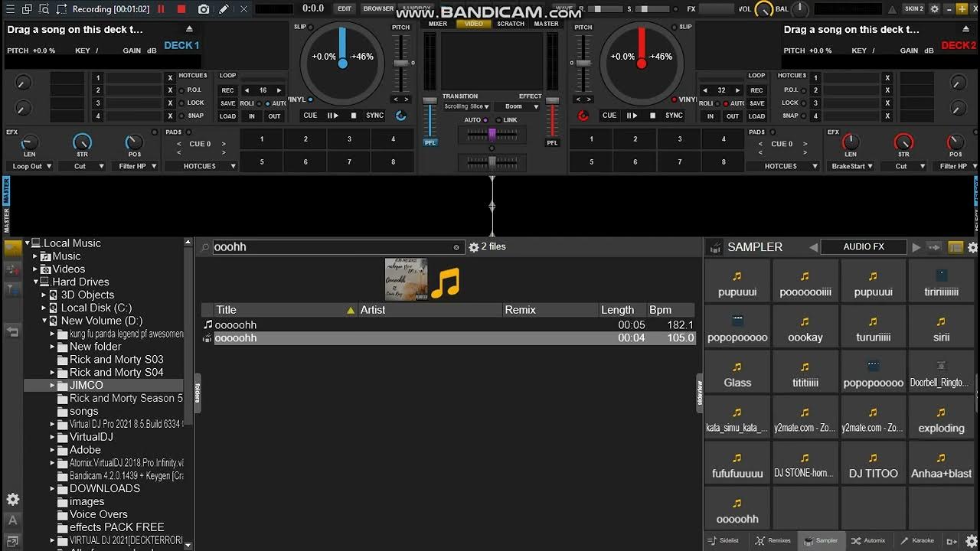
Task: Open the HOTCUES pad mode dropdown on Deck 1
Action: point(201,166)
